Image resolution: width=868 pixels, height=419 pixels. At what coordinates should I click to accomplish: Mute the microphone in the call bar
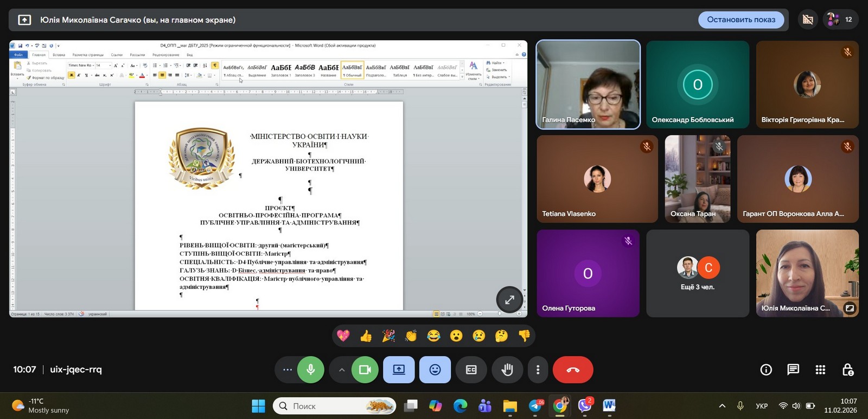tap(311, 370)
